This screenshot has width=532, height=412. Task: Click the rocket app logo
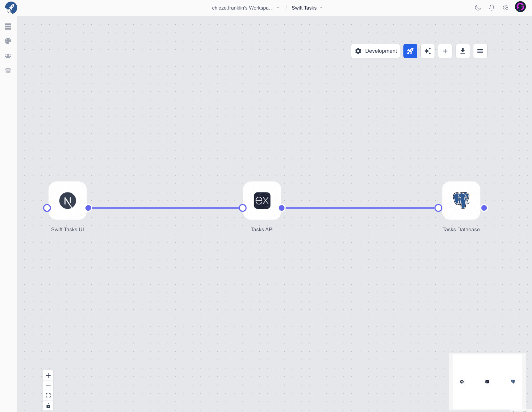click(11, 8)
